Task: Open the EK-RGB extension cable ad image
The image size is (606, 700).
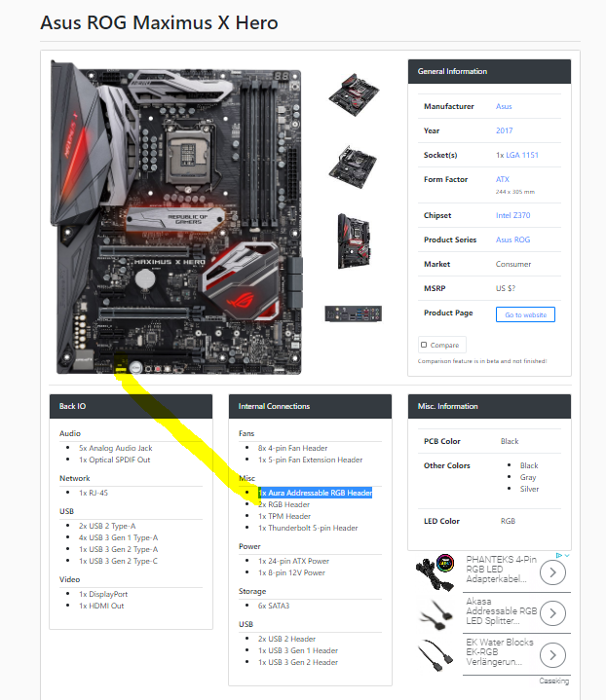Action: [x=435, y=655]
